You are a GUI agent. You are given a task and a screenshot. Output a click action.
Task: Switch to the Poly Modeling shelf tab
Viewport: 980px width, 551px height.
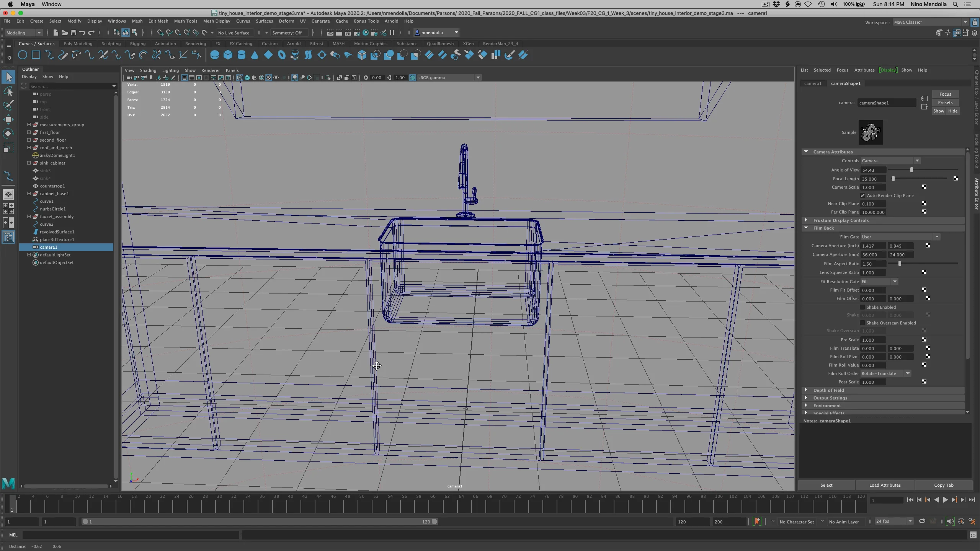pos(78,44)
